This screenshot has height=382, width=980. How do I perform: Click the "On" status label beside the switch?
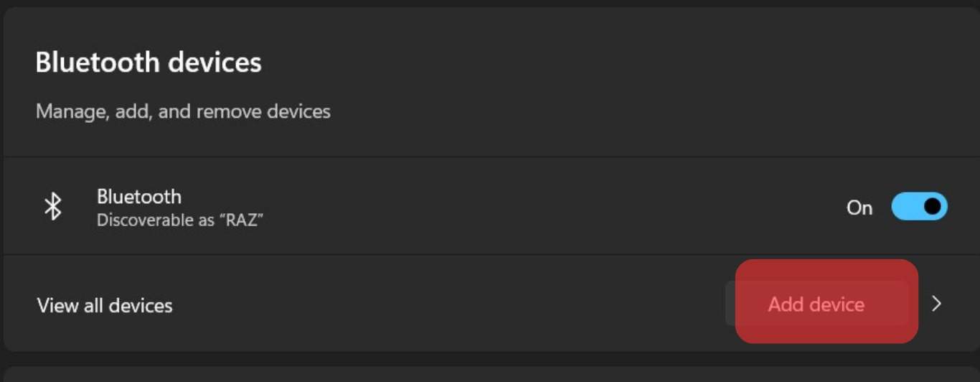[x=859, y=208]
